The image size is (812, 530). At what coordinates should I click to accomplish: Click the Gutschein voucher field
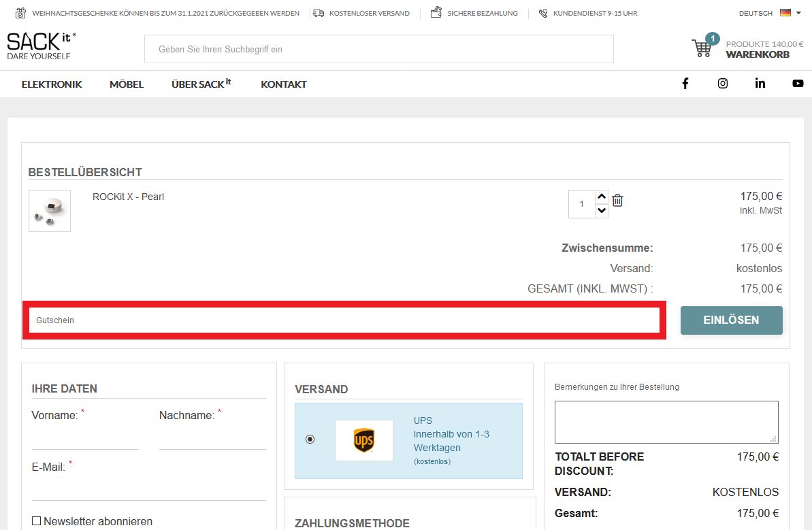click(344, 320)
